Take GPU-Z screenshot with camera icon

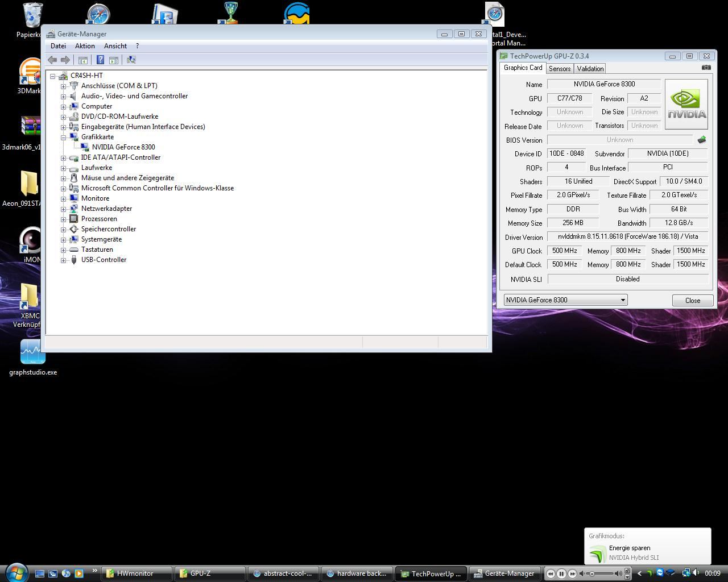tap(706, 68)
